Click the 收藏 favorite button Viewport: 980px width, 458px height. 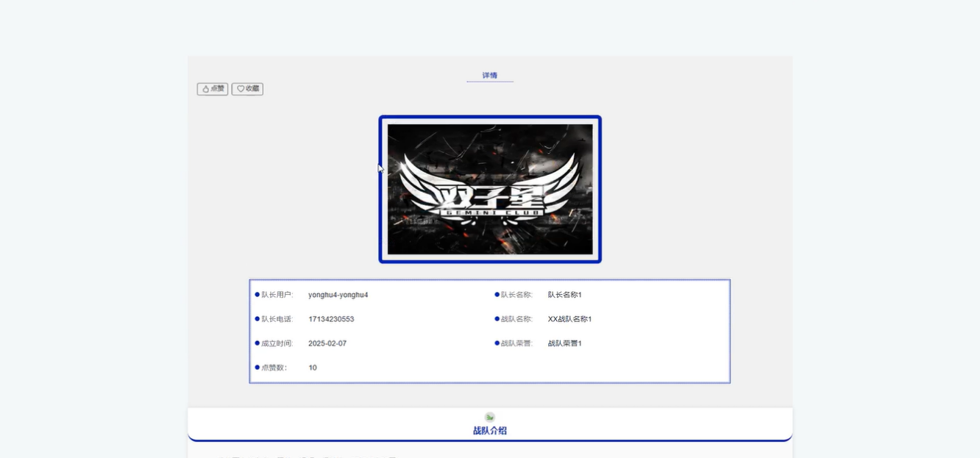[x=247, y=89]
